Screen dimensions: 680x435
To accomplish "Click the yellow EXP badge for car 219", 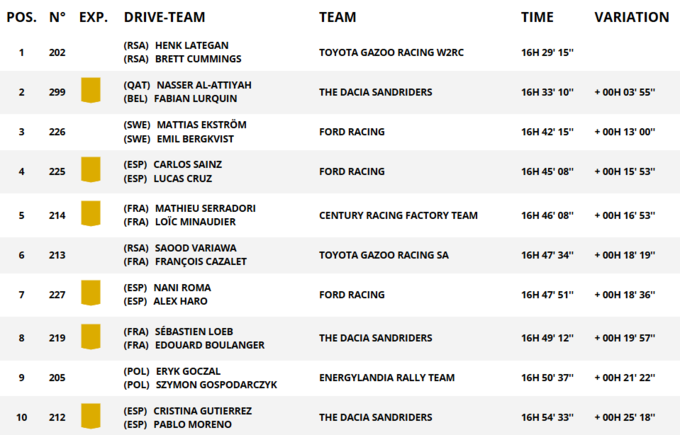I will click(91, 337).
